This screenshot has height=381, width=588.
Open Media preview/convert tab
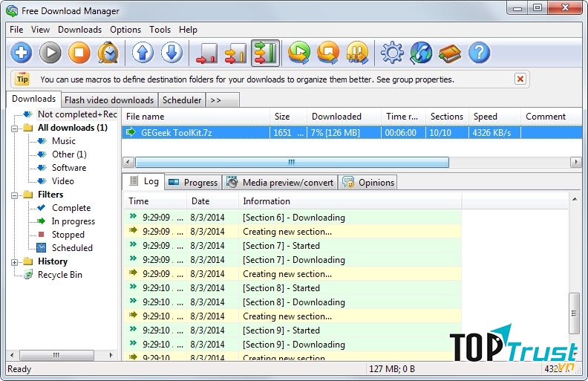click(280, 183)
